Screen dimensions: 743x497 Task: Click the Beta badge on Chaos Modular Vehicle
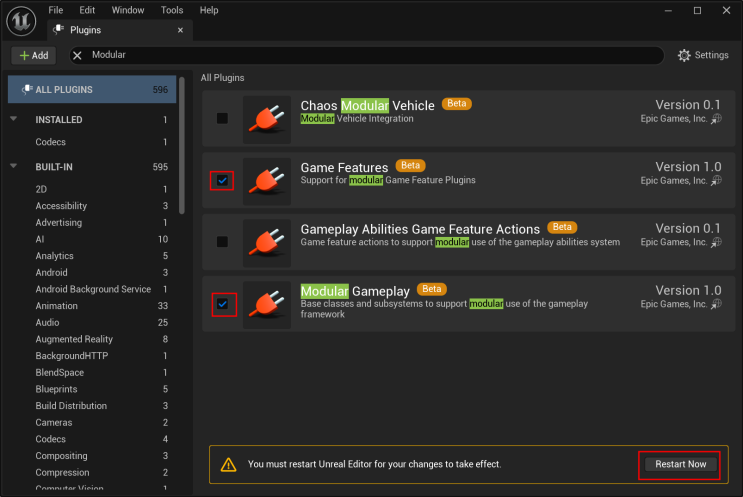pos(456,104)
